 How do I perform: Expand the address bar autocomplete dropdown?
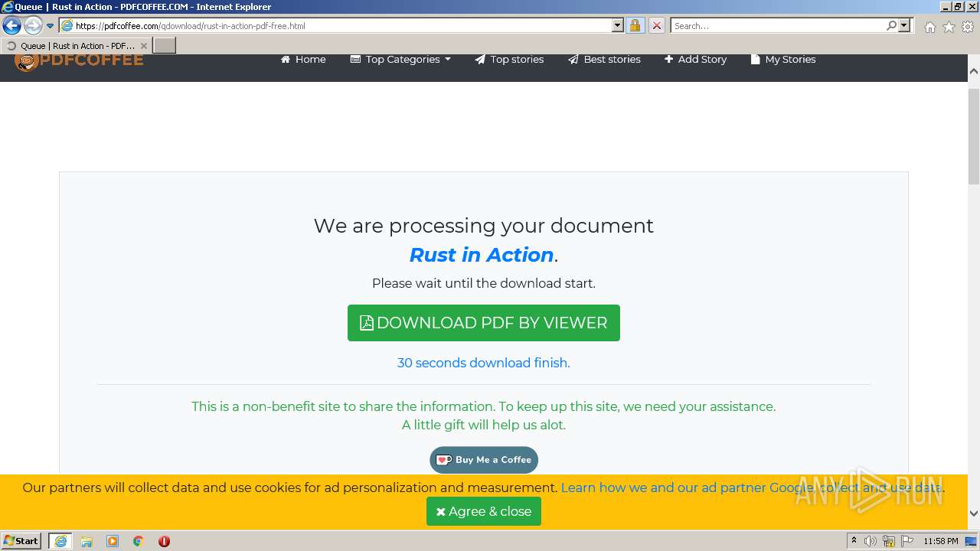tap(618, 25)
